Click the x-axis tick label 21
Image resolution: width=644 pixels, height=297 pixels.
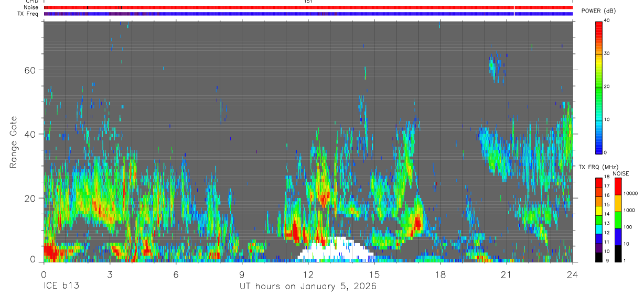(506, 274)
